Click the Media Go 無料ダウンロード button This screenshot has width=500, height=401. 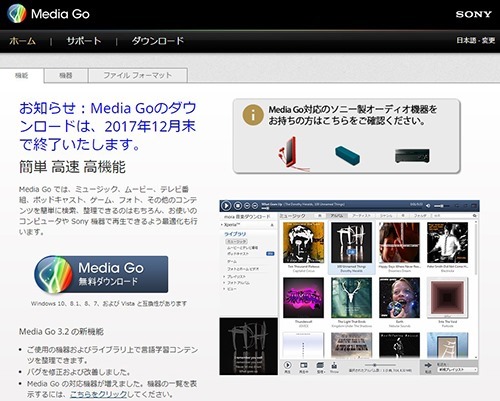pyautogui.click(x=101, y=274)
